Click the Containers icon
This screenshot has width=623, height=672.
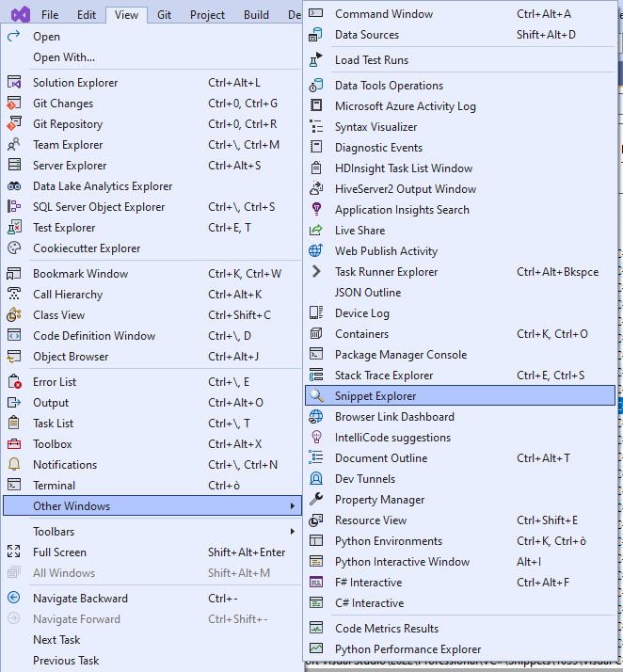point(316,333)
